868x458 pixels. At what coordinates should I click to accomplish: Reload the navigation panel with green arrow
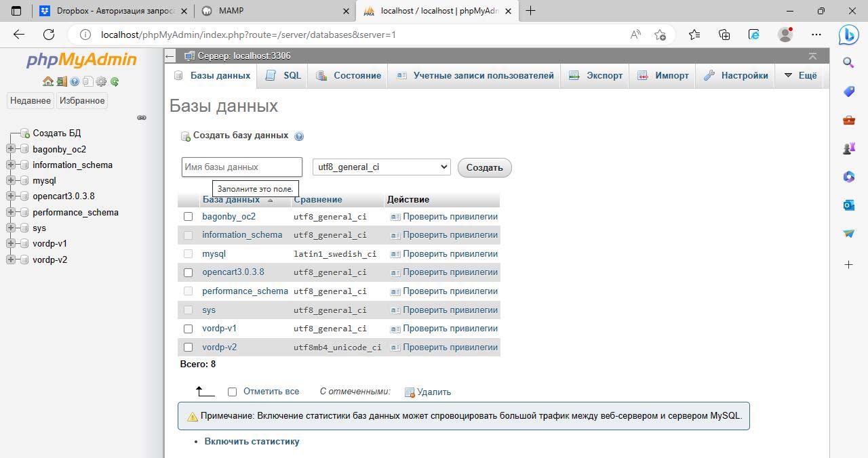(x=115, y=81)
